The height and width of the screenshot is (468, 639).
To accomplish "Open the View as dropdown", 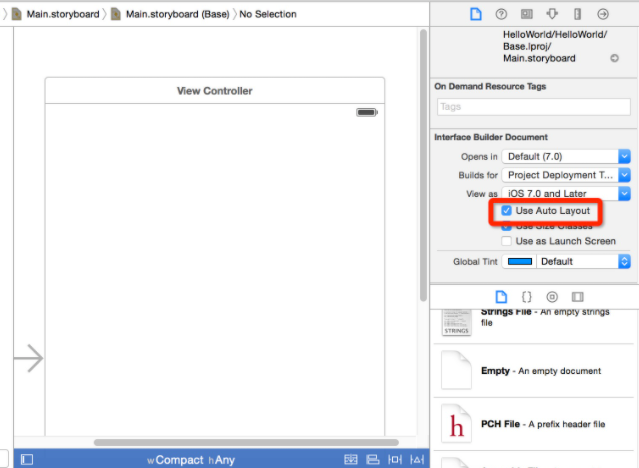I will coord(566,193).
